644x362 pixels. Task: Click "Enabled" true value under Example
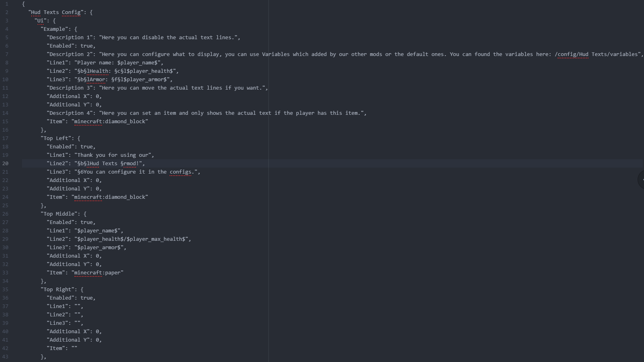point(86,46)
